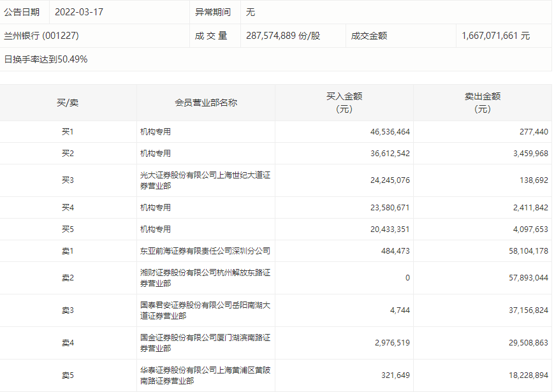Select the 买5 row label
This screenshot has width=554, height=392.
(x=68, y=229)
